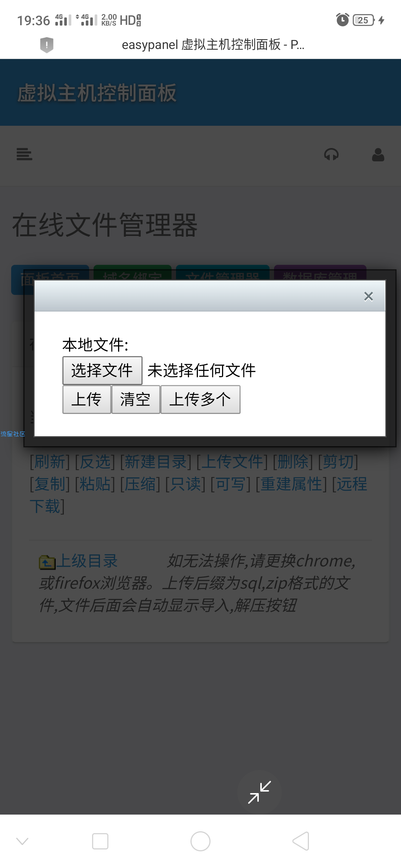This screenshot has width=401, height=868.
Task: Click the 清空 clear button
Action: tap(136, 400)
